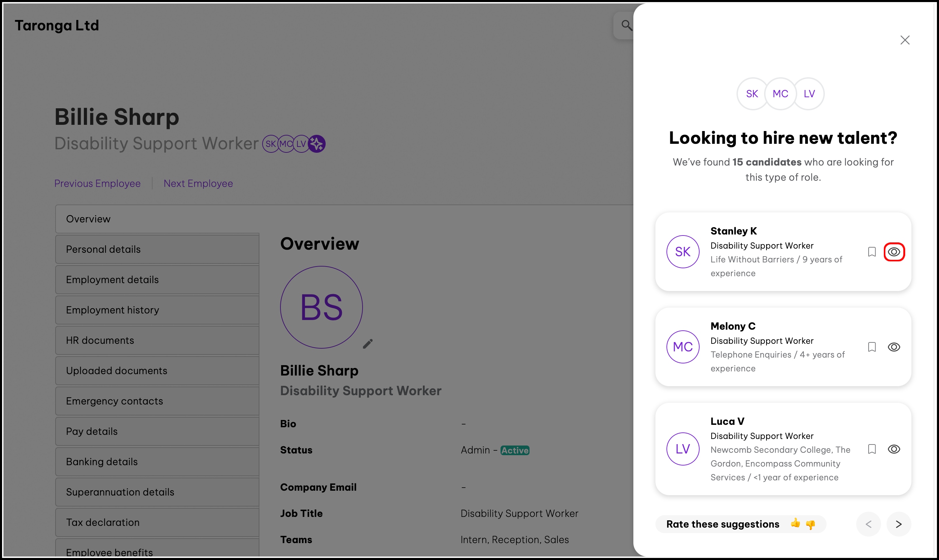View Luca V's profile via eye icon

894,449
